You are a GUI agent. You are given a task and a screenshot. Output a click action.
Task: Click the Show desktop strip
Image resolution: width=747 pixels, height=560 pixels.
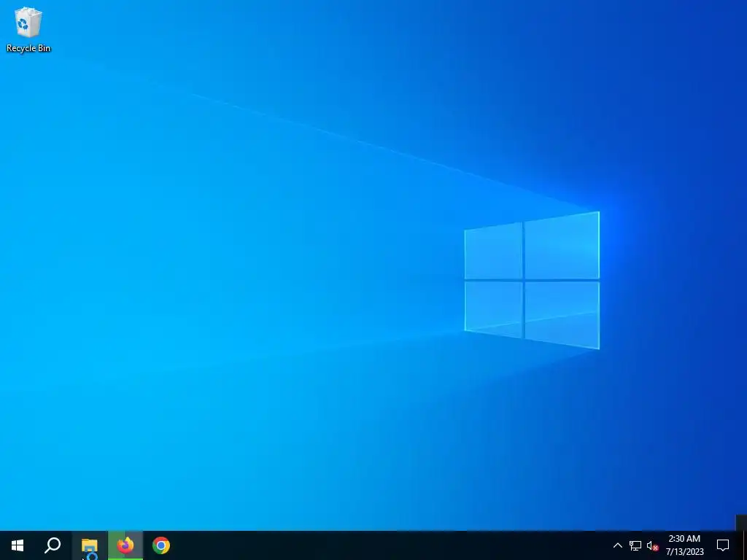coord(744,545)
